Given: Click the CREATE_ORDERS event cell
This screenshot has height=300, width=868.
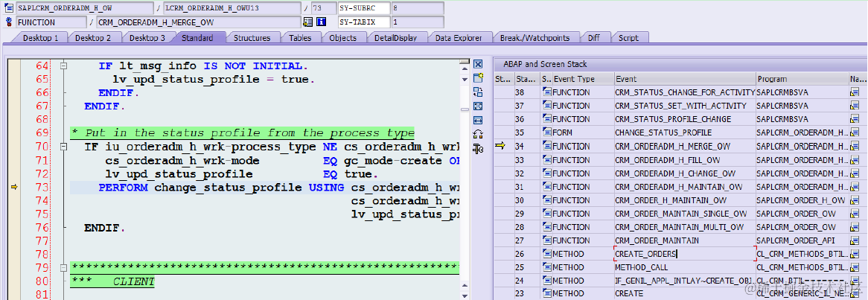Looking at the screenshot, I should pos(686,254).
